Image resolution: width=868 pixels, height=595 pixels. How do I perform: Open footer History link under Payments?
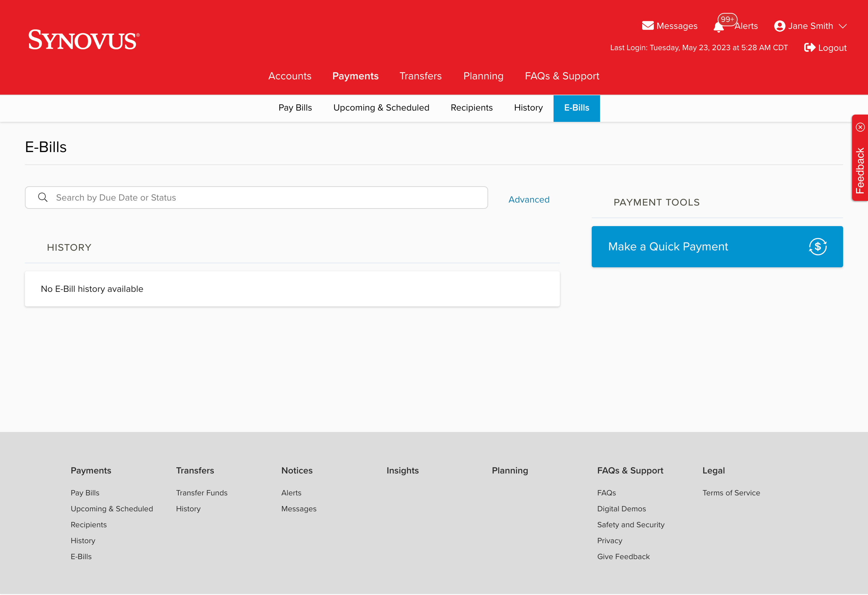83,541
